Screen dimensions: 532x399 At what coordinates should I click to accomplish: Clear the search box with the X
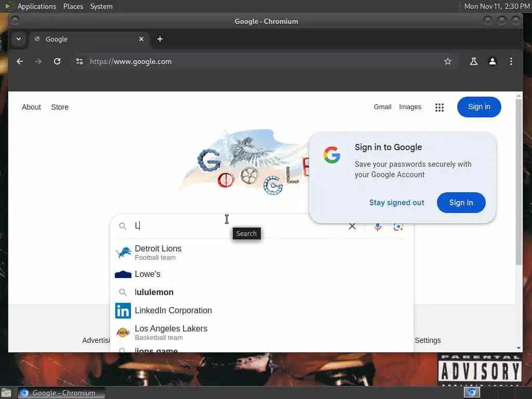pyautogui.click(x=352, y=227)
